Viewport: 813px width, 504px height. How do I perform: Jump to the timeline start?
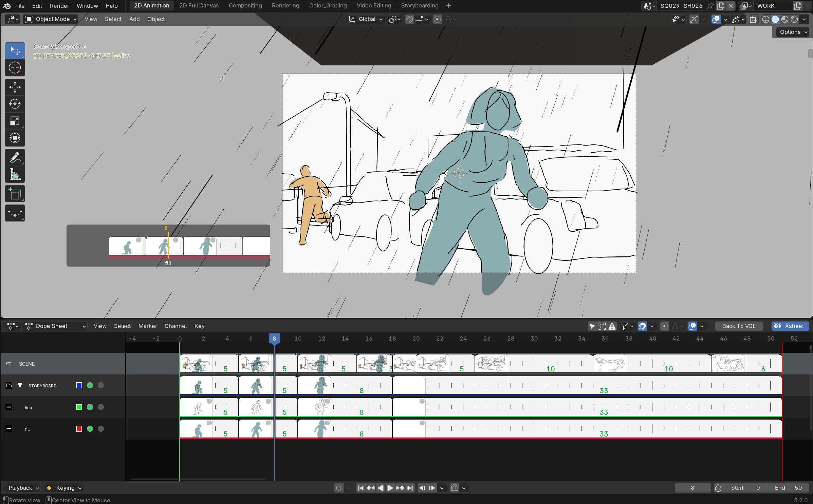[x=361, y=488]
